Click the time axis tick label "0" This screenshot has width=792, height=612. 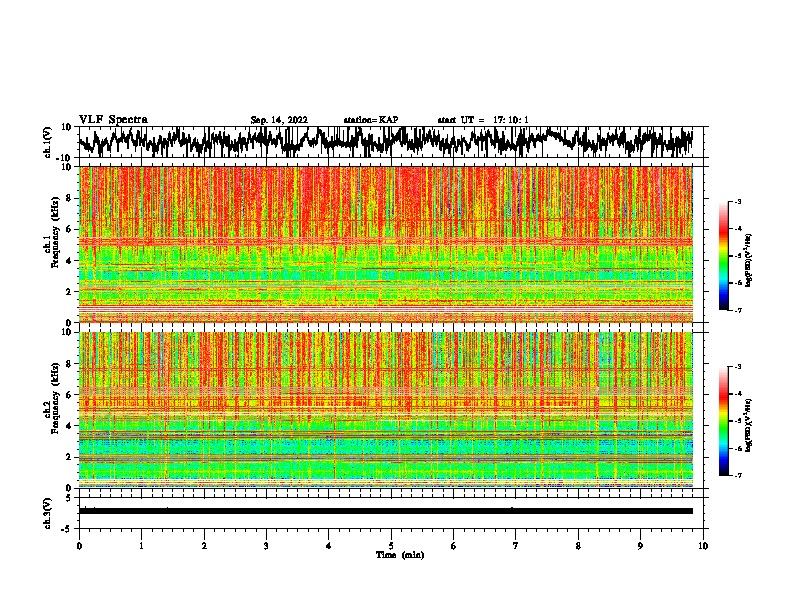coord(79,546)
